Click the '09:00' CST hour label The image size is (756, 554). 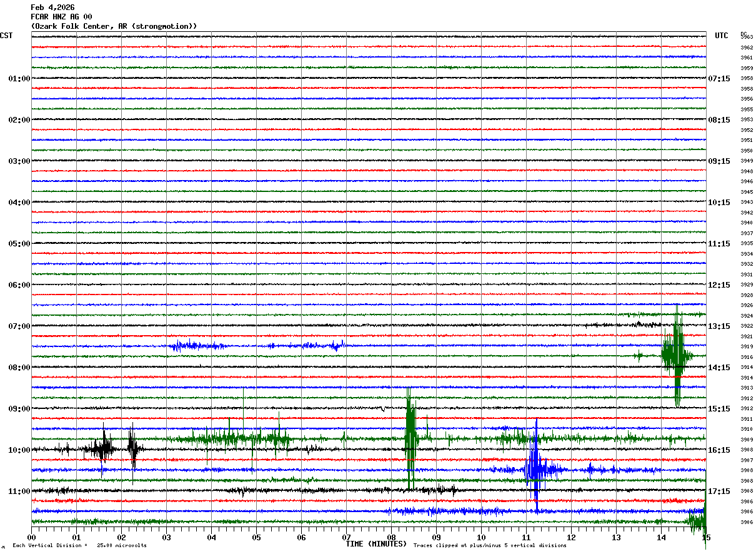coord(19,409)
